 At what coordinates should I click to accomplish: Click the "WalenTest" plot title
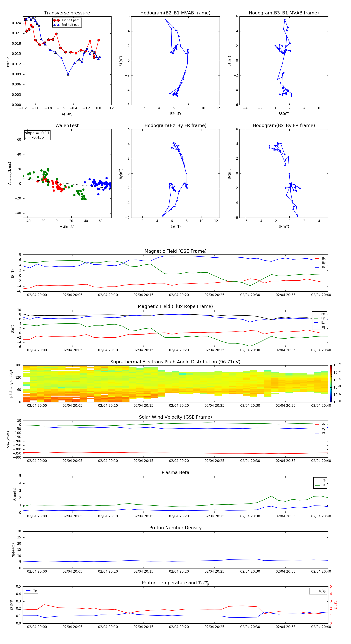coord(67,125)
